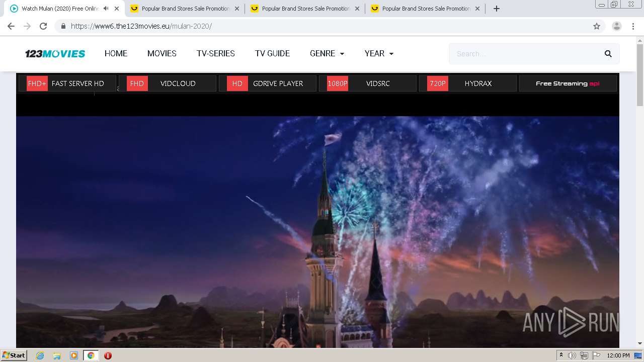Reload the page
The height and width of the screenshot is (362, 644).
(x=43, y=26)
